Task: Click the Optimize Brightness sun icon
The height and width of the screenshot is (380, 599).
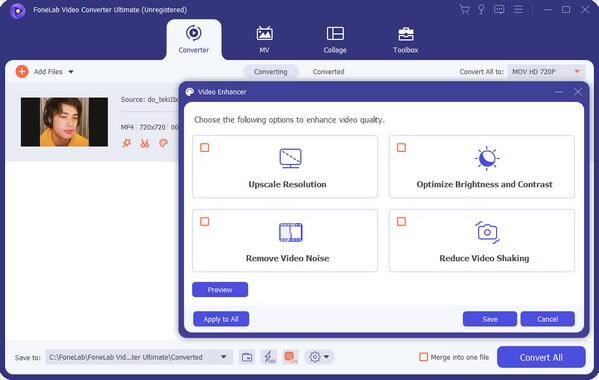Action: tap(487, 158)
